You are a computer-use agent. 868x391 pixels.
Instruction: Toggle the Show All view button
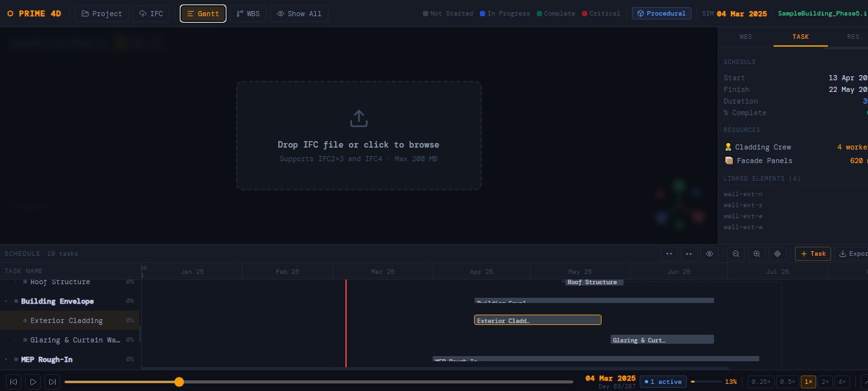click(299, 14)
